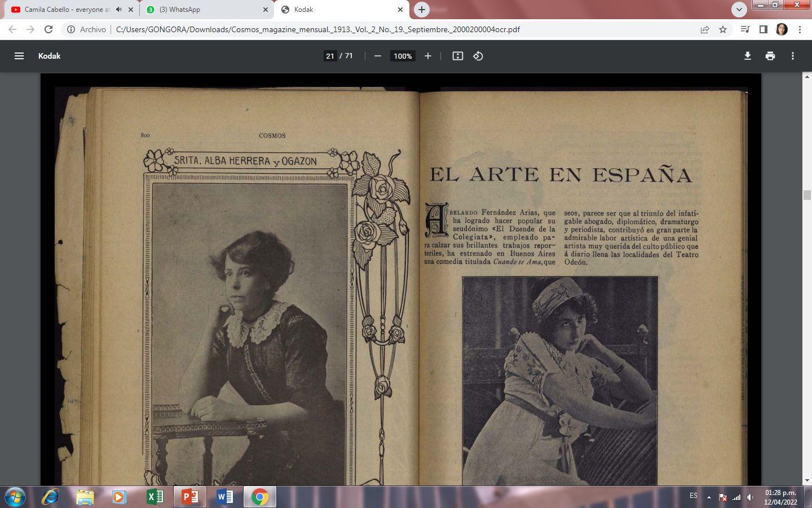Rotate the PDF counterclockwise
The image size is (812, 508).
pos(478,56)
